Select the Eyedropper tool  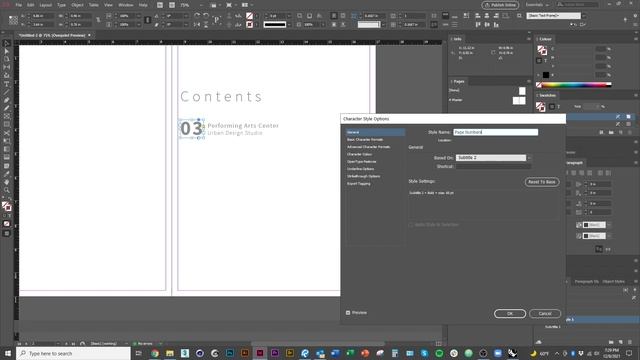[7, 174]
